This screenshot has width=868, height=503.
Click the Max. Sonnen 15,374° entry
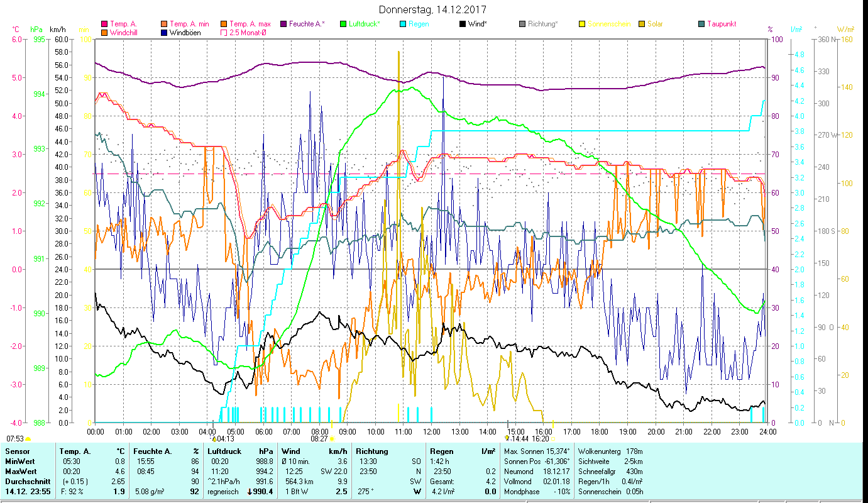click(537, 452)
